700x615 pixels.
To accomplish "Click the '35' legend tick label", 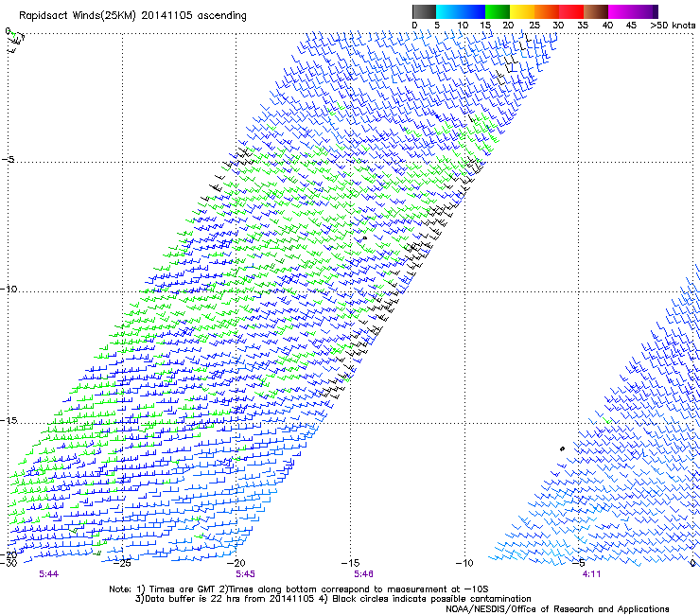I will tap(583, 26).
